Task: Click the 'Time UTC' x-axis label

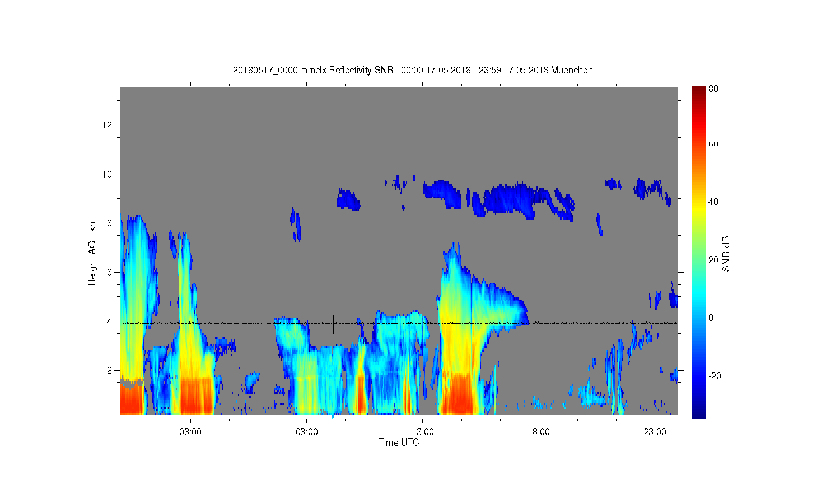Action: pos(399,442)
